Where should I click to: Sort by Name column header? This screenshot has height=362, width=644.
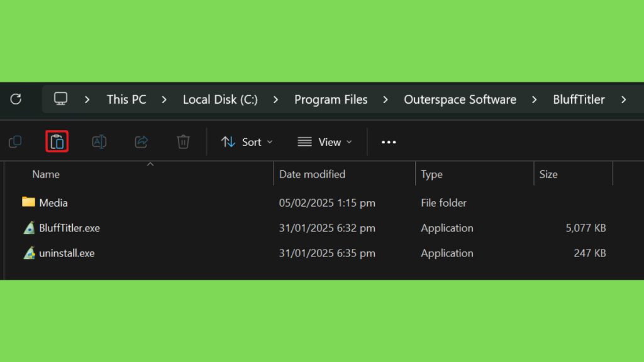pos(46,174)
